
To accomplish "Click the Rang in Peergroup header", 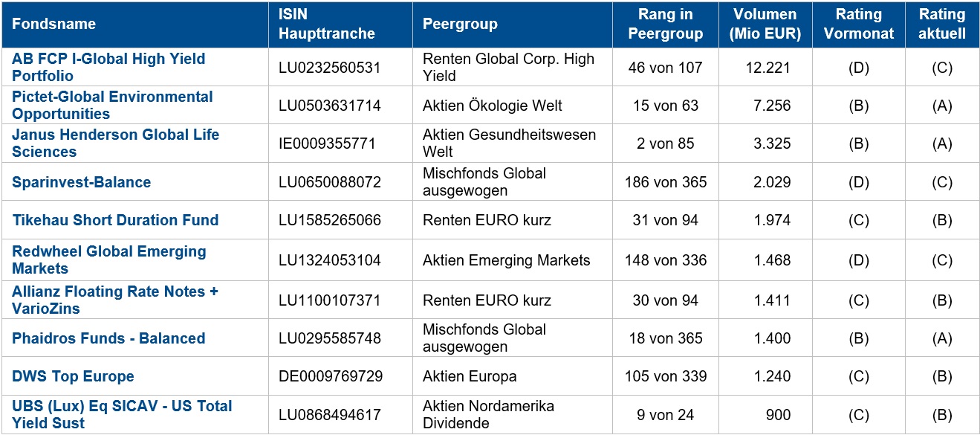I will point(666,24).
